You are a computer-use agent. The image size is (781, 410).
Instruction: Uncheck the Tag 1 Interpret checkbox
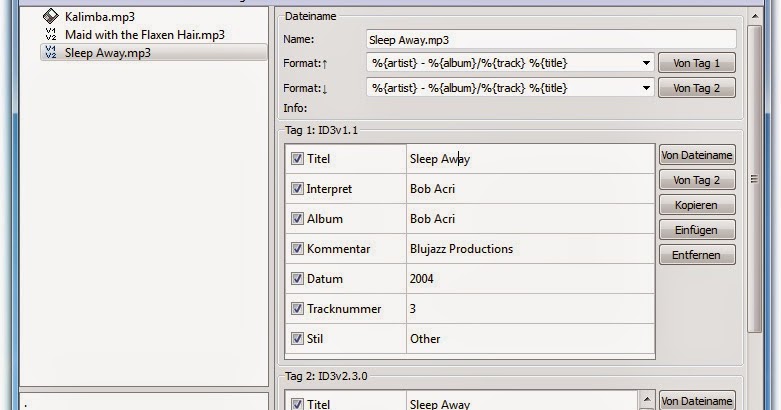click(x=297, y=188)
